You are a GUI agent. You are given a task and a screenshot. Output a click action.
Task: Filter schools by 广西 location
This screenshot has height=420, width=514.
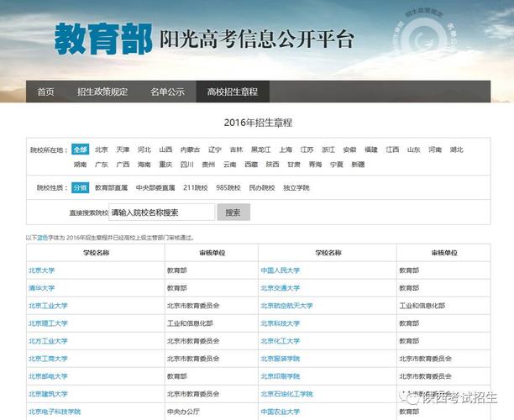(x=123, y=165)
